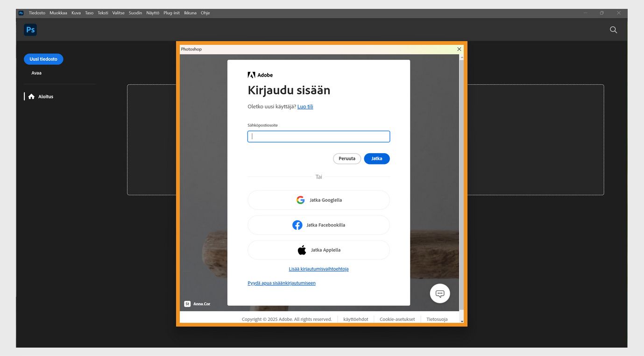Open the chat support bubble icon

click(x=439, y=293)
